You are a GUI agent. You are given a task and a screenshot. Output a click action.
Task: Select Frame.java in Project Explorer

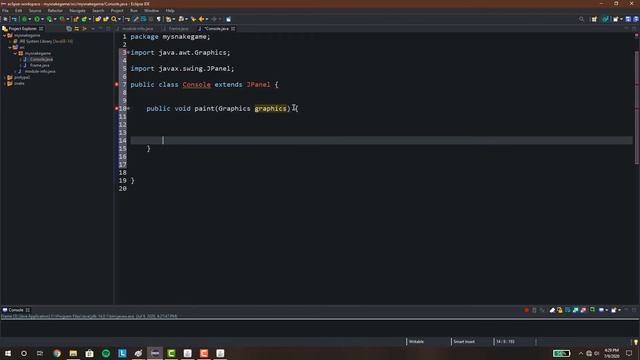tap(39, 65)
